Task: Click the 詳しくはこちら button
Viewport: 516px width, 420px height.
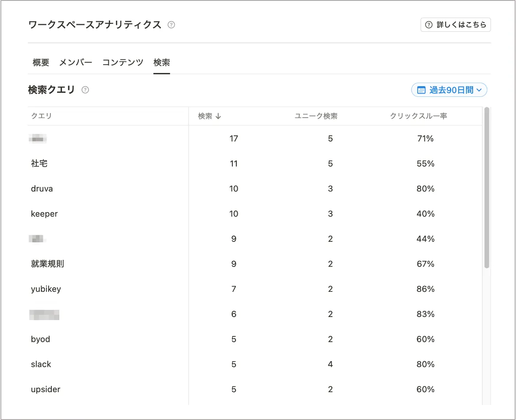Action: click(x=455, y=25)
